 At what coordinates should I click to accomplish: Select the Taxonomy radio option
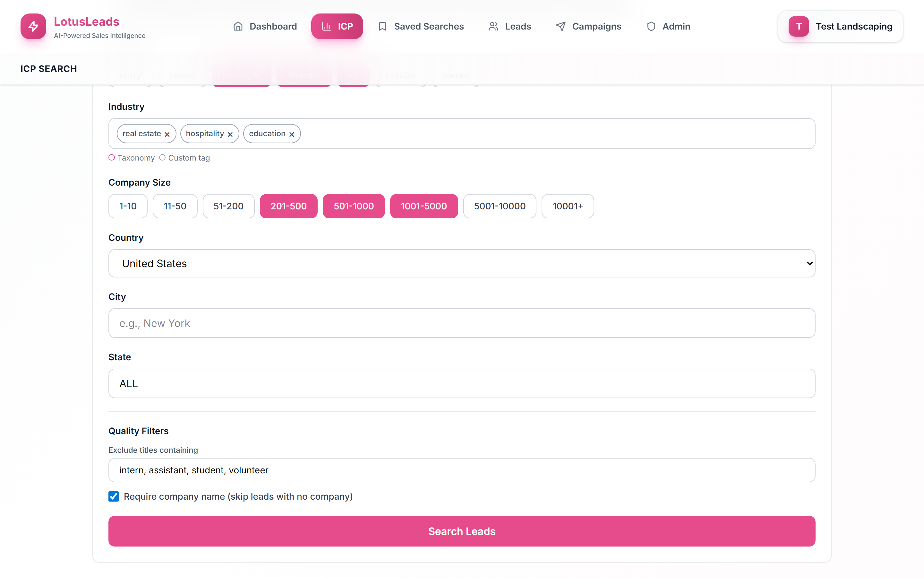(x=112, y=157)
